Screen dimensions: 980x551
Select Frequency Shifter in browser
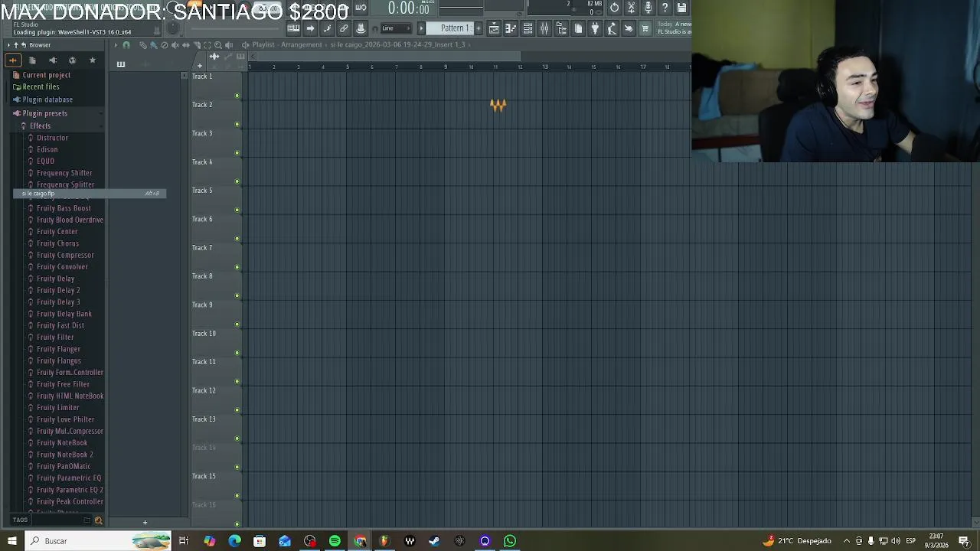(x=64, y=173)
